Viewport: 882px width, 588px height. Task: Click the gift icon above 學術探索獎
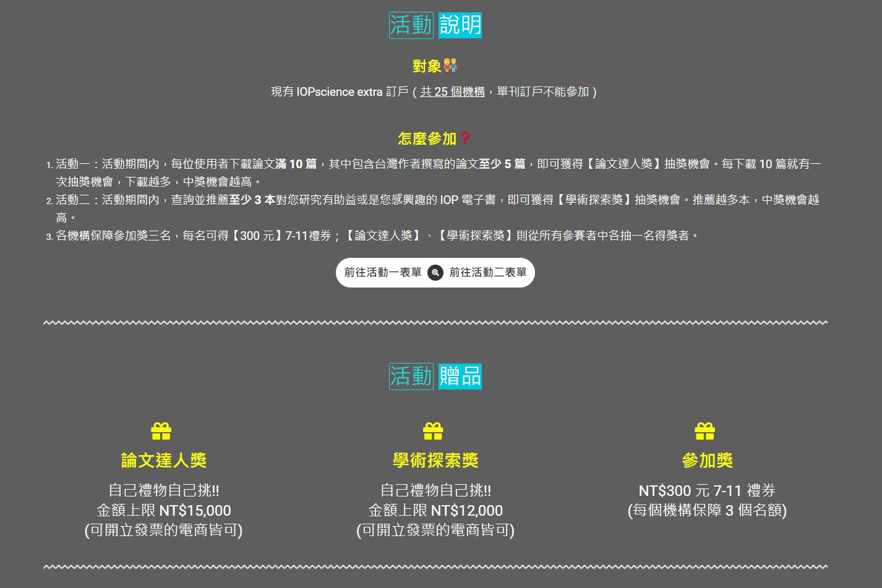point(433,431)
